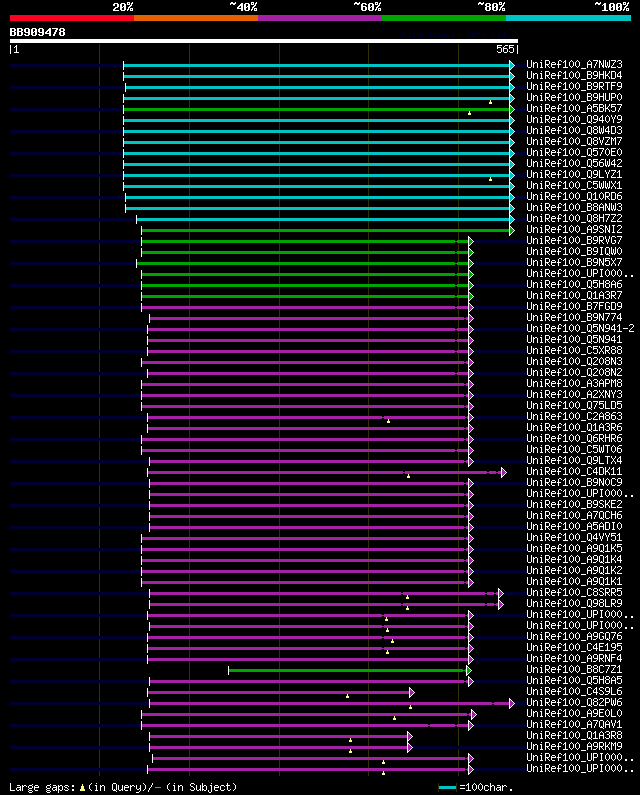Click the green arrowhead of the UniRef100_A5BK57 bar
Screen dimensions: 640x795
click(x=512, y=109)
